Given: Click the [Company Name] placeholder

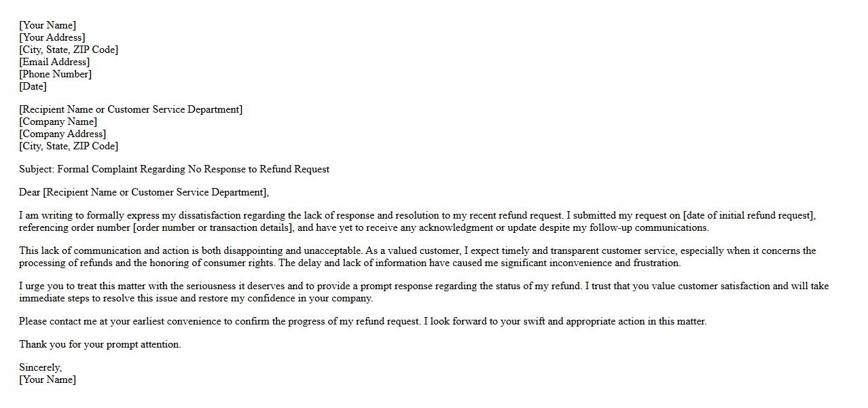Looking at the screenshot, I should 58,122.
